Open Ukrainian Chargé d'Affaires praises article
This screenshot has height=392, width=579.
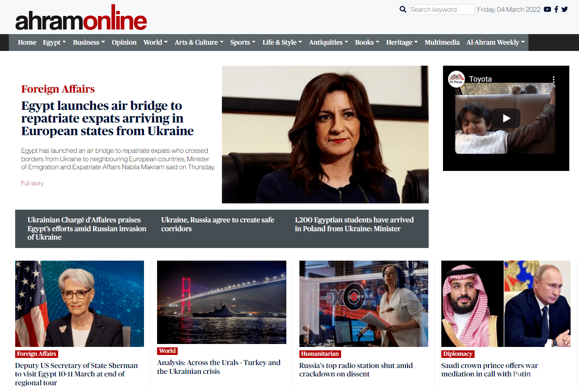[x=87, y=229]
